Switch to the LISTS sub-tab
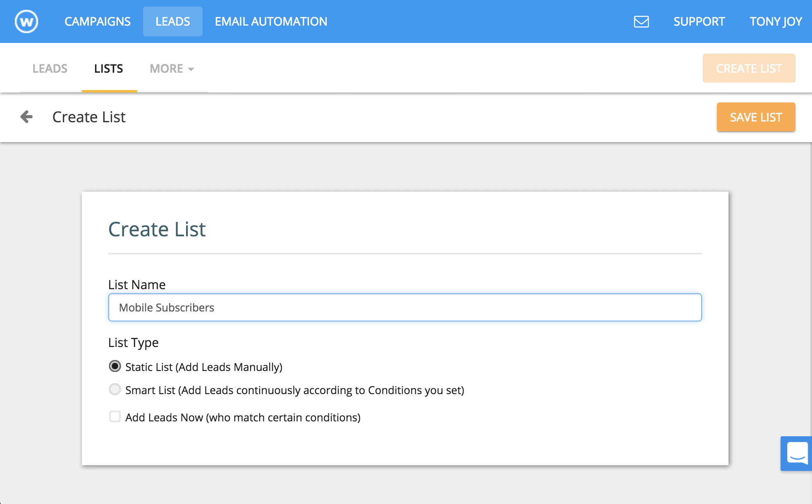This screenshot has width=812, height=504. 109,69
